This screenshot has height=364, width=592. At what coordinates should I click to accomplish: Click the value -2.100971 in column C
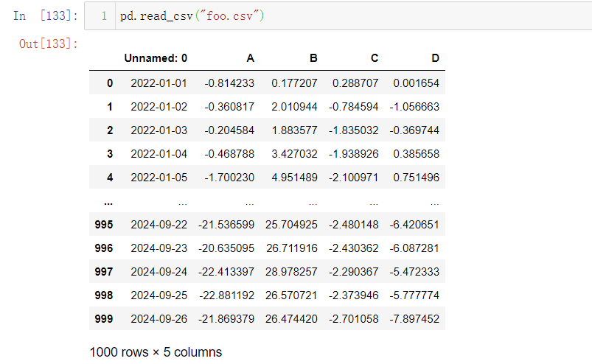(353, 178)
